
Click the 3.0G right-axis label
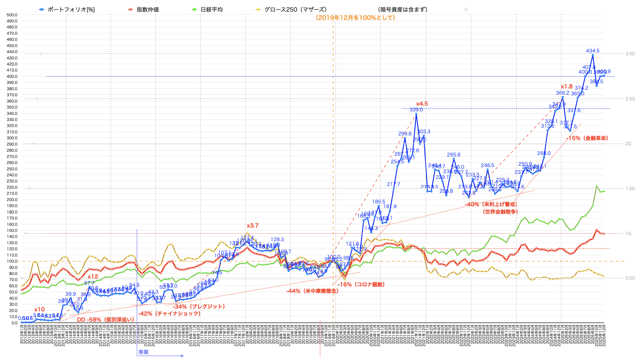coord(630,54)
